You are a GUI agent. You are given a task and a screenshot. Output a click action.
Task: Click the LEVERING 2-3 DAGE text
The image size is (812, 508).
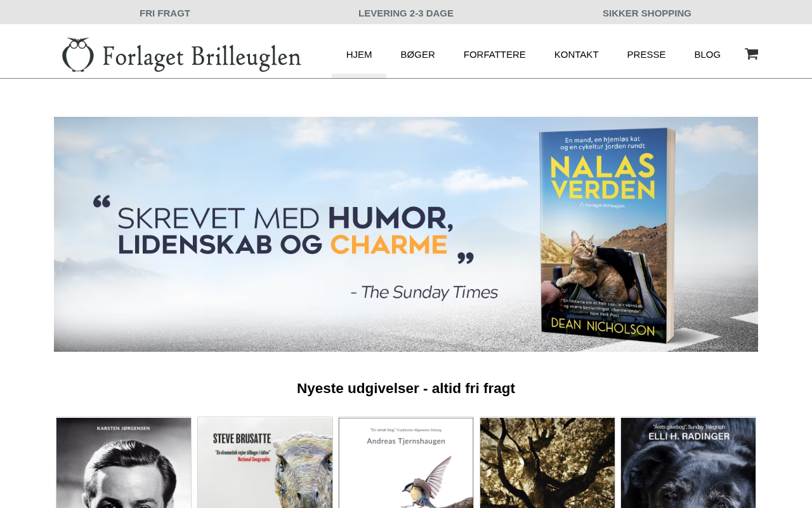tap(406, 13)
